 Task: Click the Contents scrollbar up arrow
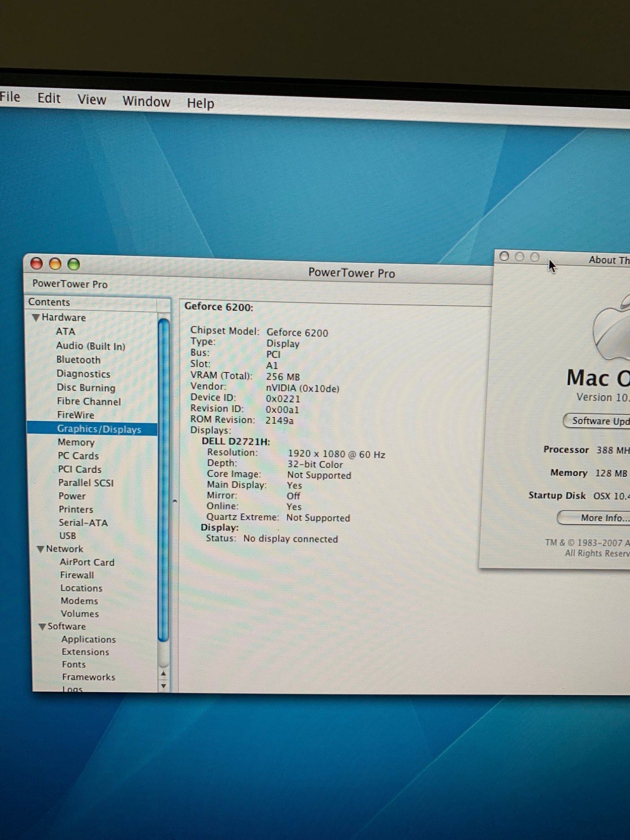coord(164,674)
